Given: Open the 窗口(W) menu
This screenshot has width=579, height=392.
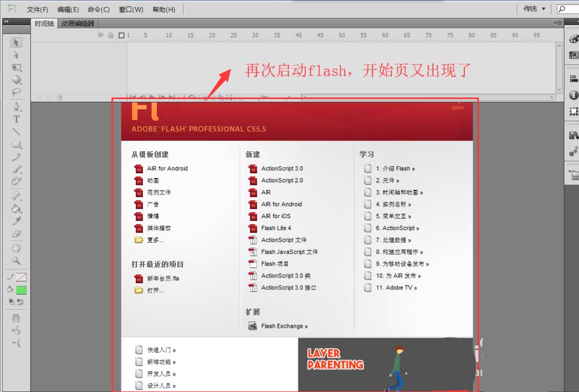Looking at the screenshot, I should [131, 9].
